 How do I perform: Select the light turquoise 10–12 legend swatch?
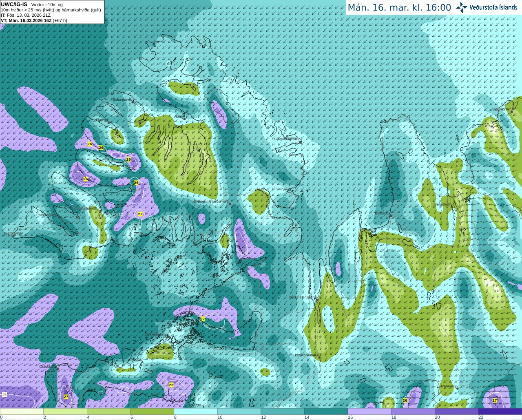tap(239, 411)
